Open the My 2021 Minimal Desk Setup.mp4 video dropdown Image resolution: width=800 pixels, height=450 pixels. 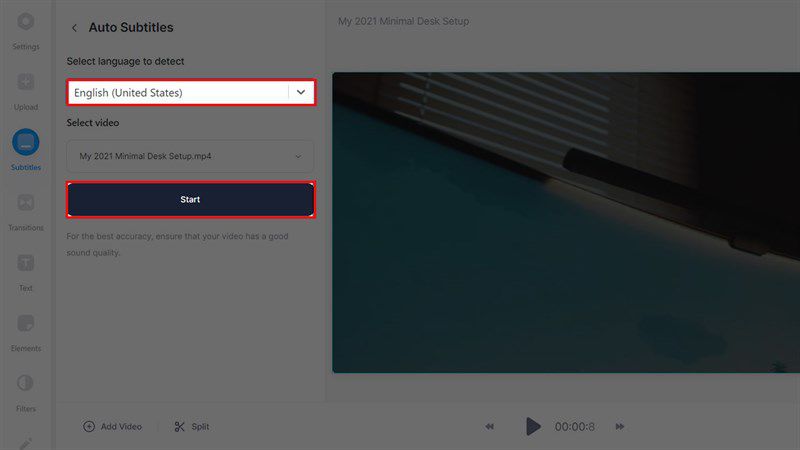coord(190,156)
